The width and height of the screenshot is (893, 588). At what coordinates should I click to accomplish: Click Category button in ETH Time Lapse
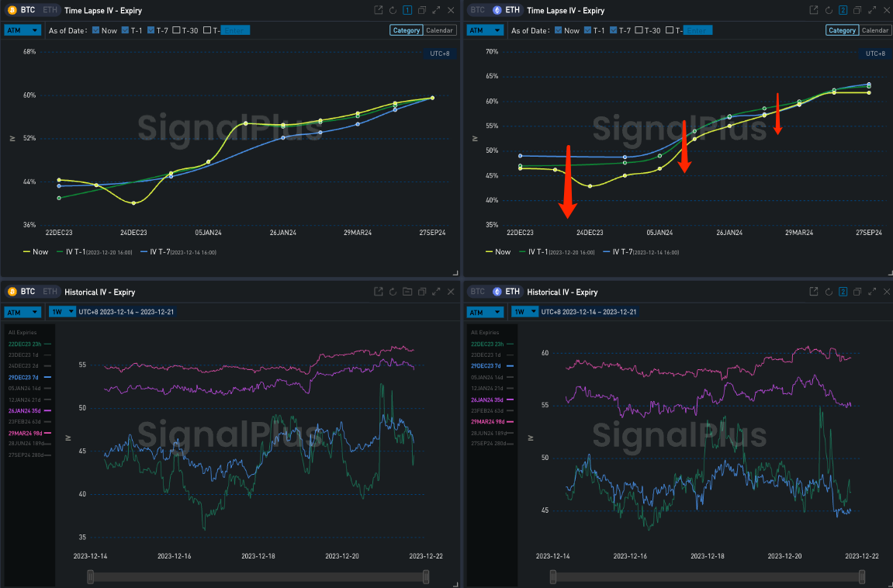tap(841, 30)
